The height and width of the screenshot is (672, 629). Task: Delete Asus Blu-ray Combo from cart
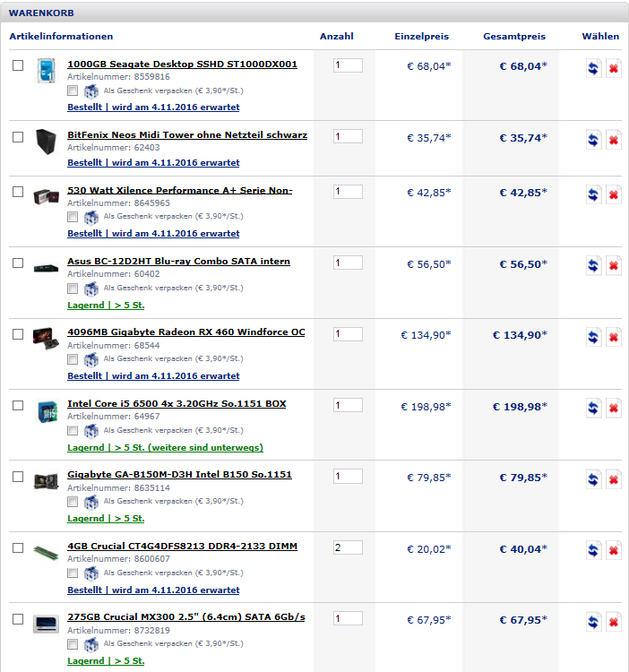614,266
